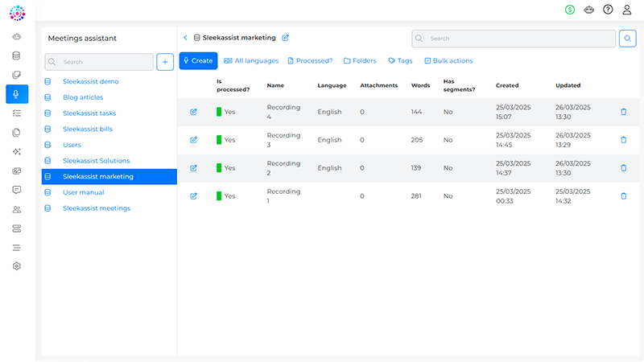This screenshot has width=644, height=362.
Task: Open the list lines icon in sidebar
Action: (x=16, y=248)
